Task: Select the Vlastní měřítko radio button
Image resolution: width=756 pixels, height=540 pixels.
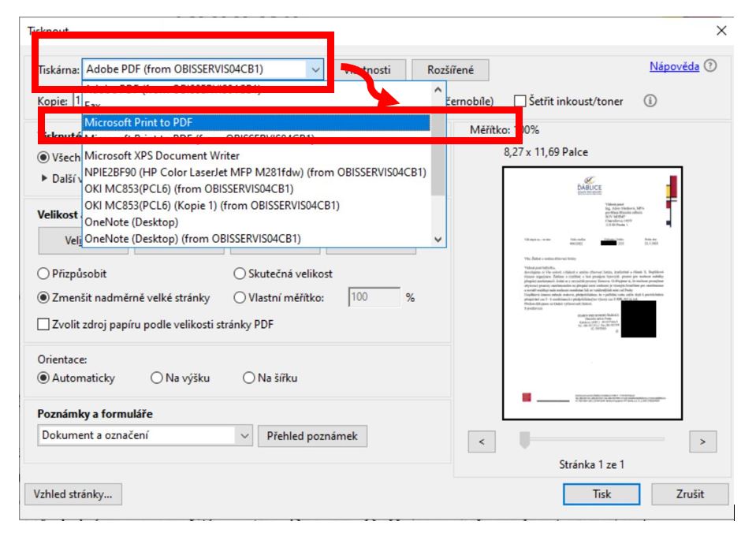Action: click(240, 297)
